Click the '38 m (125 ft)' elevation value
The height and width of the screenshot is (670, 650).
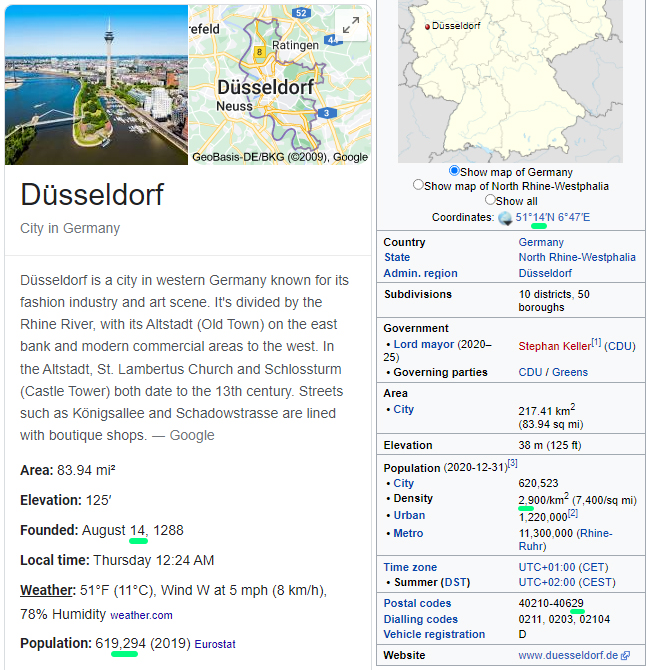click(x=550, y=445)
